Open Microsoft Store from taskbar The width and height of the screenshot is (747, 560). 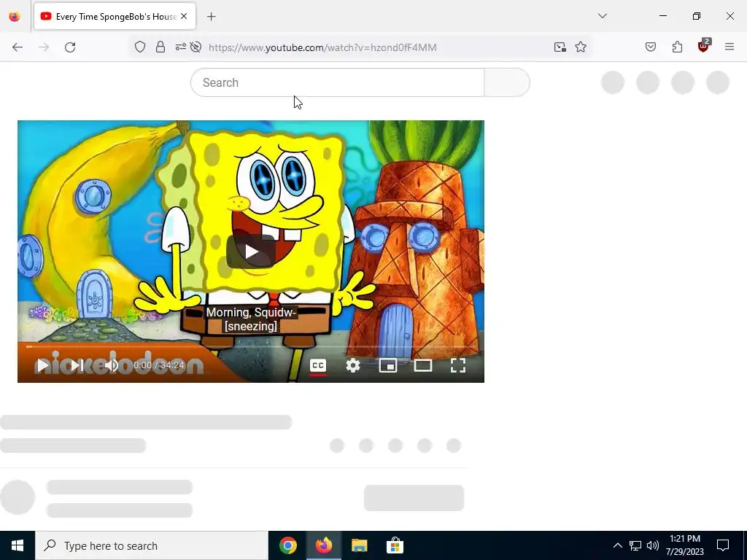pyautogui.click(x=395, y=545)
